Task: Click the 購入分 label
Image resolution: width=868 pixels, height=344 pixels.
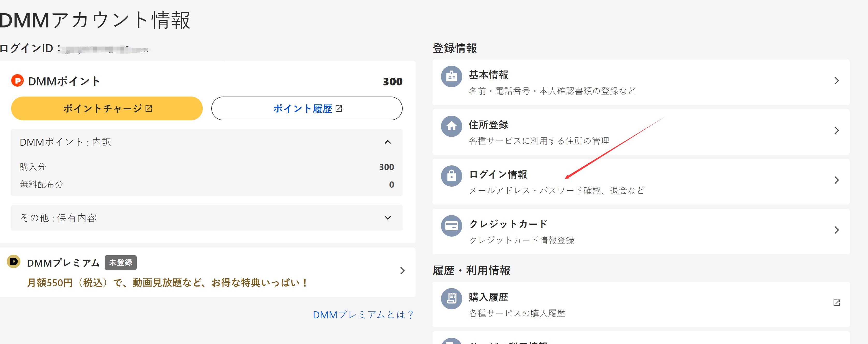Action: pyautogui.click(x=33, y=167)
